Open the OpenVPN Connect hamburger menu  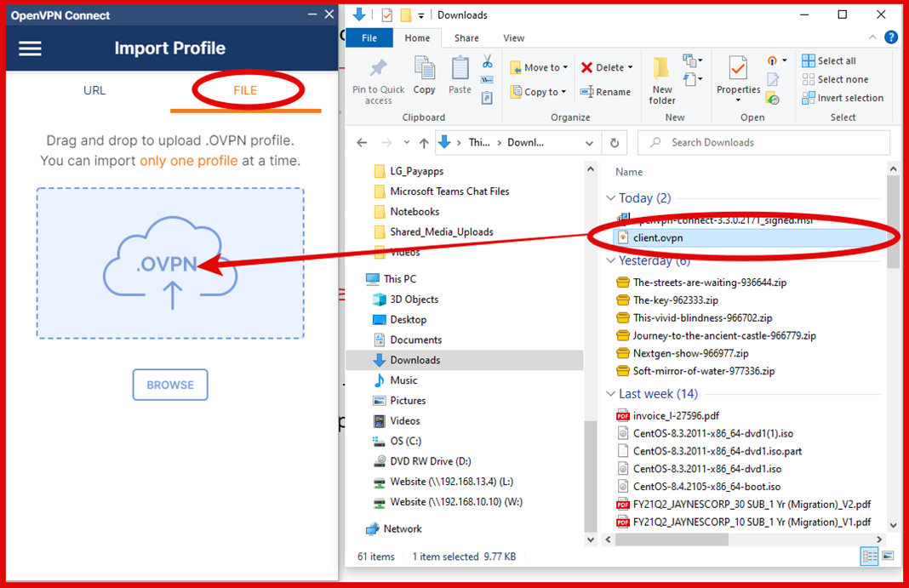30,49
